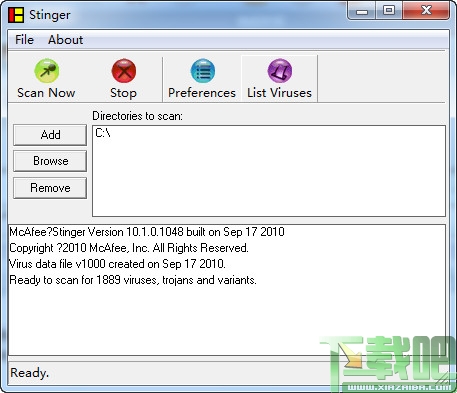
Task: Open Preferences from the toolbar
Action: click(202, 79)
